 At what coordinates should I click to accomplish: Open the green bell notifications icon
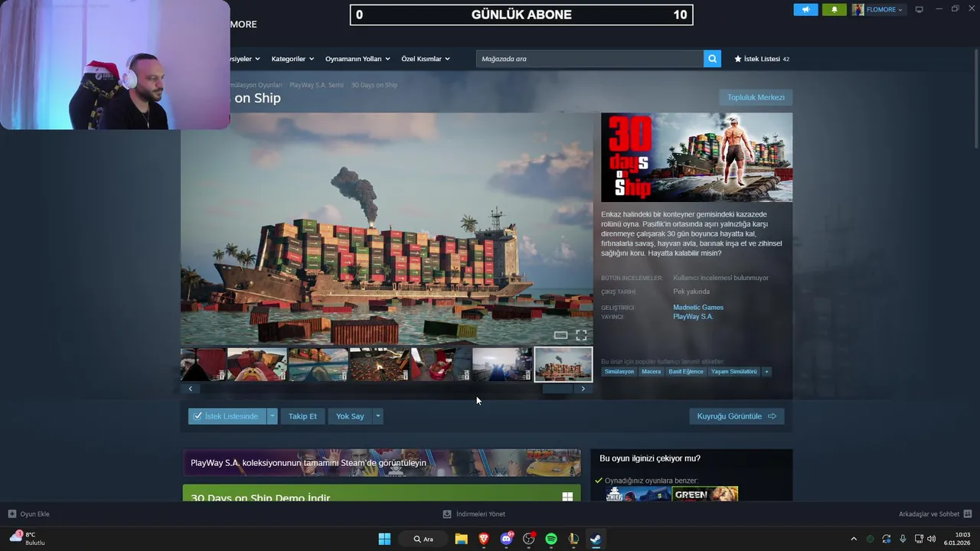(835, 9)
